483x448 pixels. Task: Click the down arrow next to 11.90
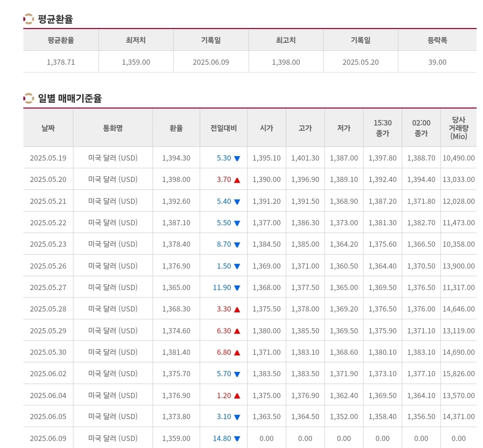point(237,288)
